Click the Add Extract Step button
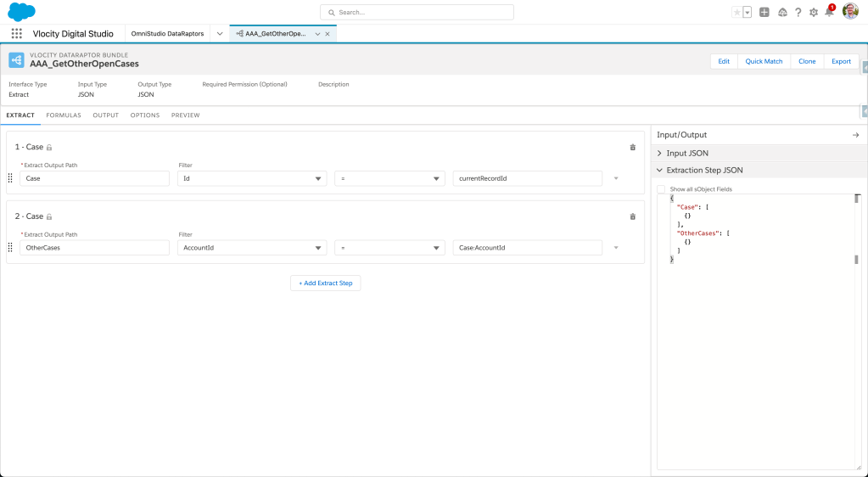The image size is (868, 477). (x=325, y=283)
